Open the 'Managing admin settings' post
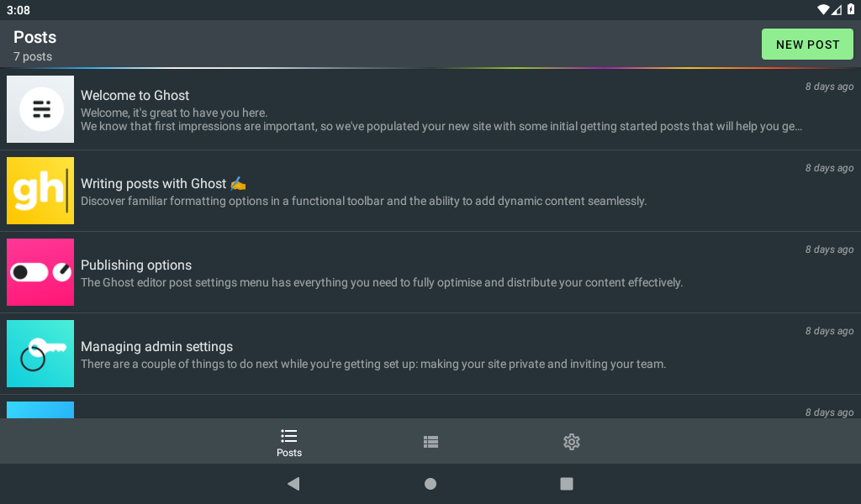The height and width of the screenshot is (504, 861). click(157, 347)
